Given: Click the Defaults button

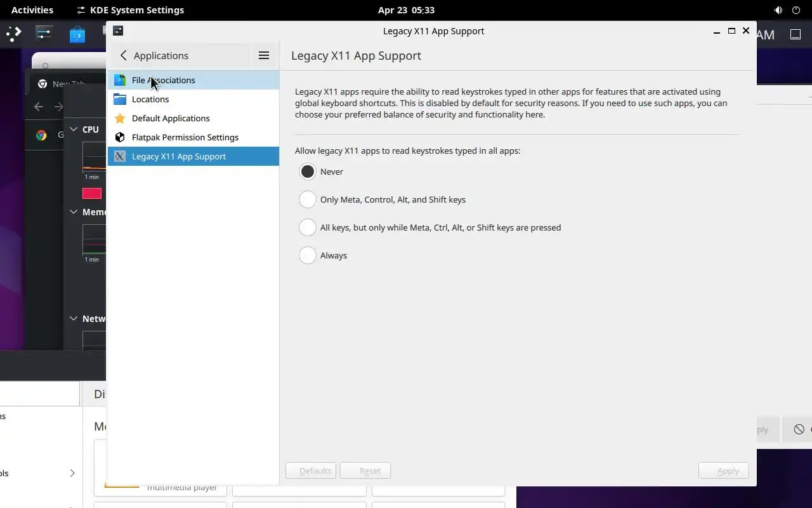Looking at the screenshot, I should tap(311, 471).
